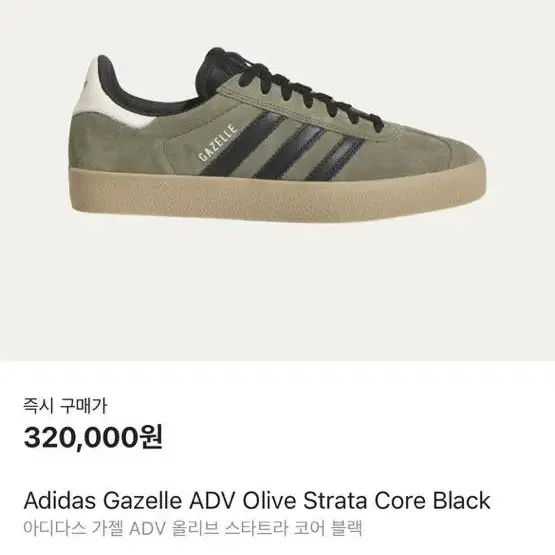Tap the black inner collar lining of the shoe
Viewport: 555px width, 555px height.
142,88
